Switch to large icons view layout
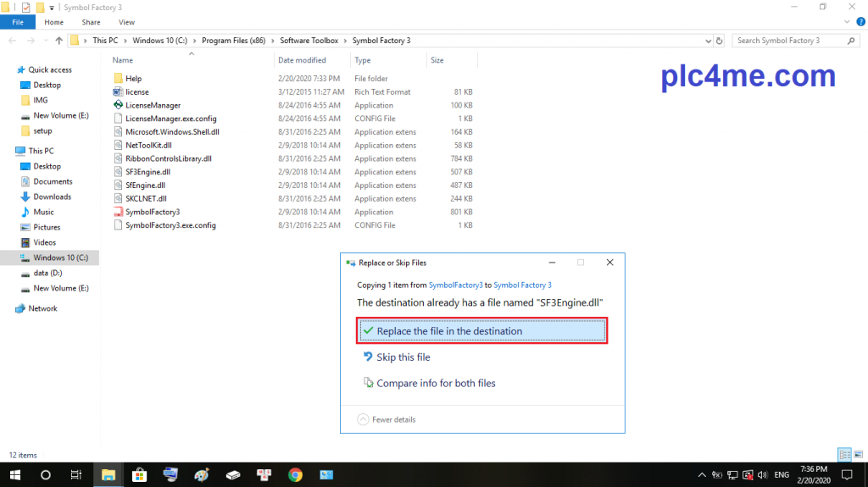 pos(858,455)
